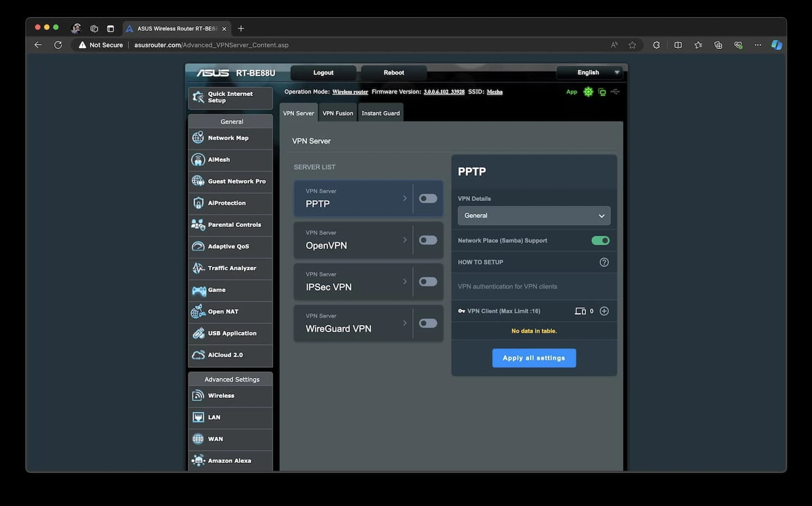This screenshot has width=812, height=506.
Task: Open a new browser tab
Action: (241, 29)
